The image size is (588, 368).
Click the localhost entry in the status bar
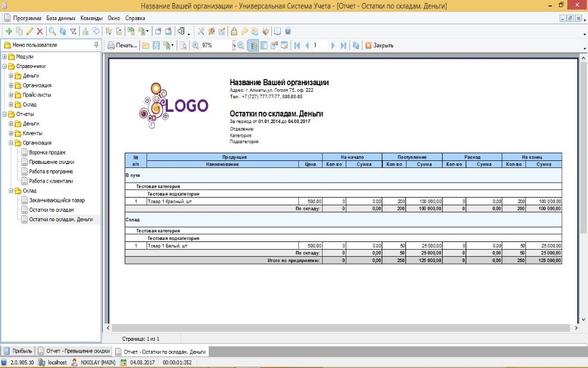coord(53,362)
